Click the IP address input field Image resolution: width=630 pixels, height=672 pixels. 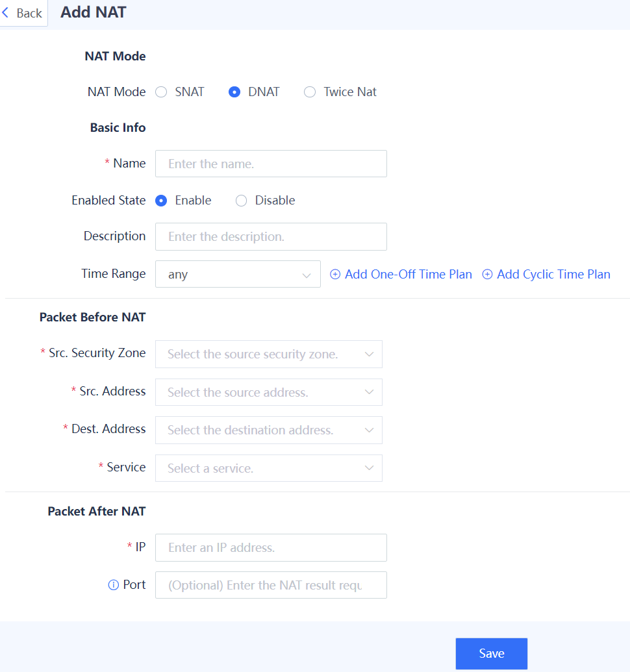tap(271, 548)
